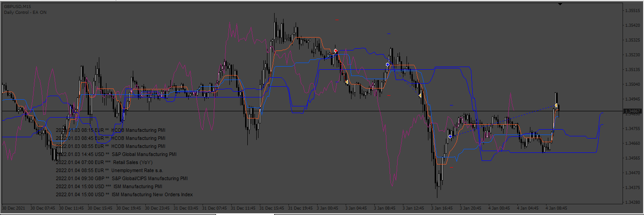
Task: Click the '3 Jan 00:45' time axis label
Action: 328,208
